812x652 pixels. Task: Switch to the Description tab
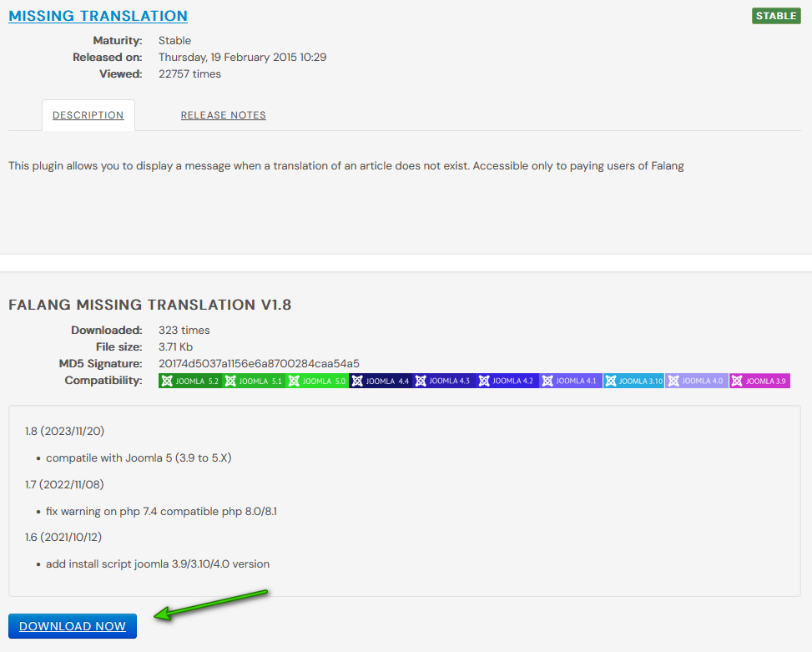[x=88, y=115]
